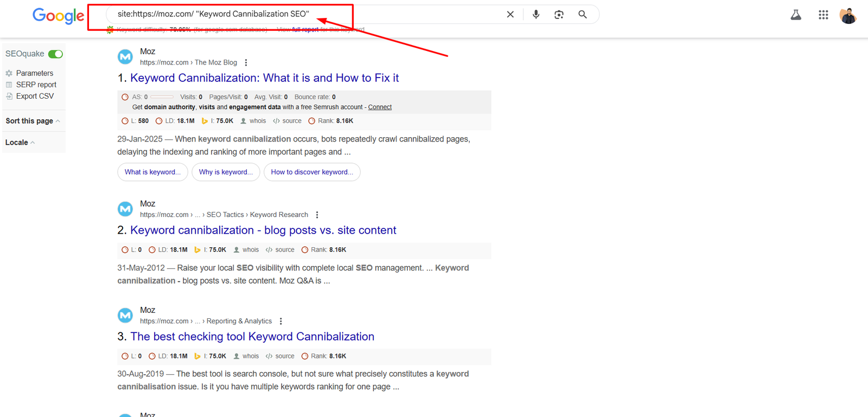
Task: Click the Moz favicon of result 3
Action: point(125,315)
